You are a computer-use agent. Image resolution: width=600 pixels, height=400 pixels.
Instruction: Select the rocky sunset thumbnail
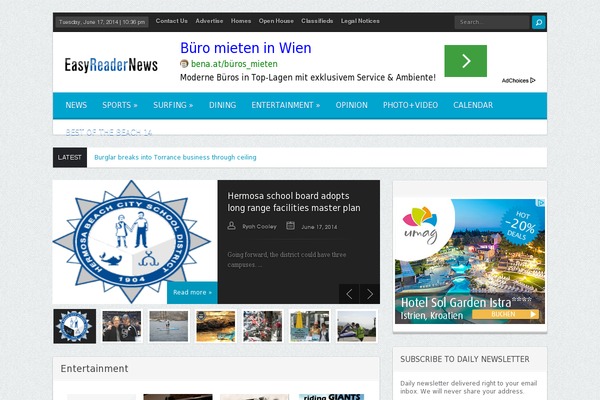click(x=215, y=326)
